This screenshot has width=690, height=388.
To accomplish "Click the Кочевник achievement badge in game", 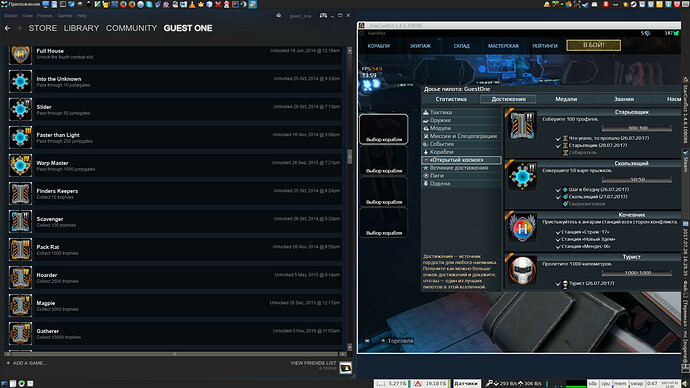I will click(x=522, y=228).
